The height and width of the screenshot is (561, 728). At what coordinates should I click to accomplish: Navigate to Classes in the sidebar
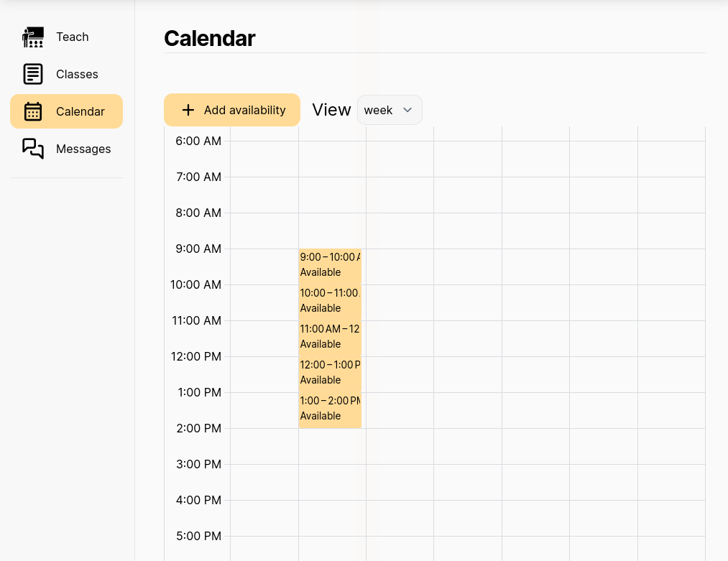[x=77, y=74]
